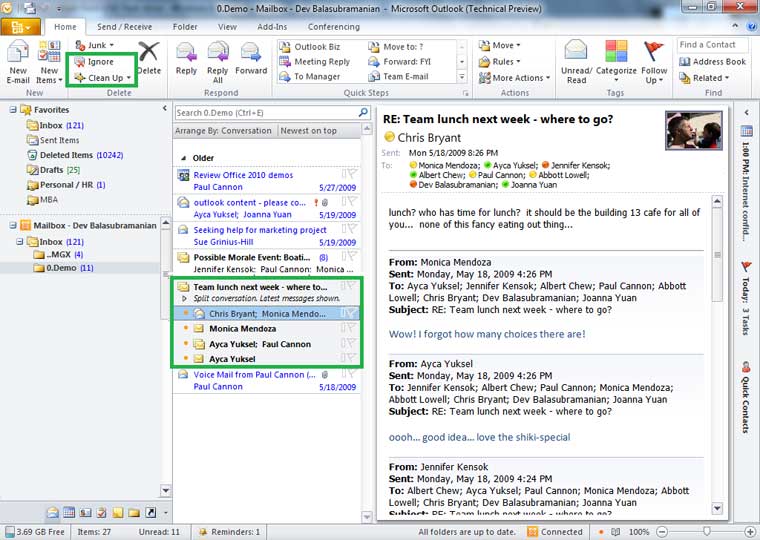Open the File (Office) tab

point(20,27)
